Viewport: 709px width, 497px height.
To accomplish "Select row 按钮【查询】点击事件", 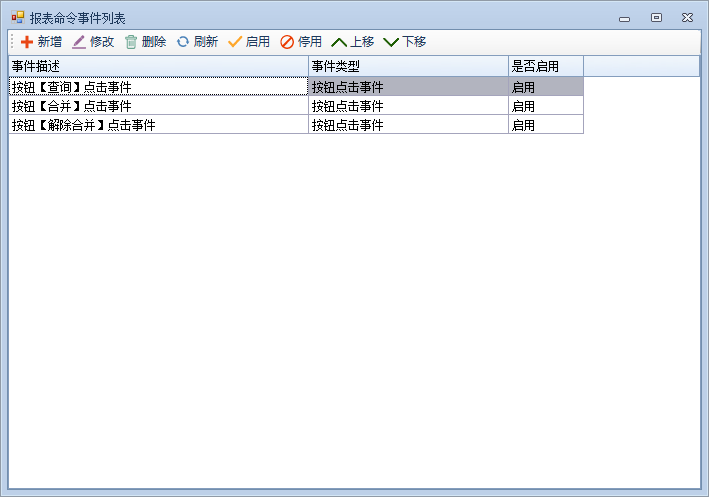I will coord(158,87).
